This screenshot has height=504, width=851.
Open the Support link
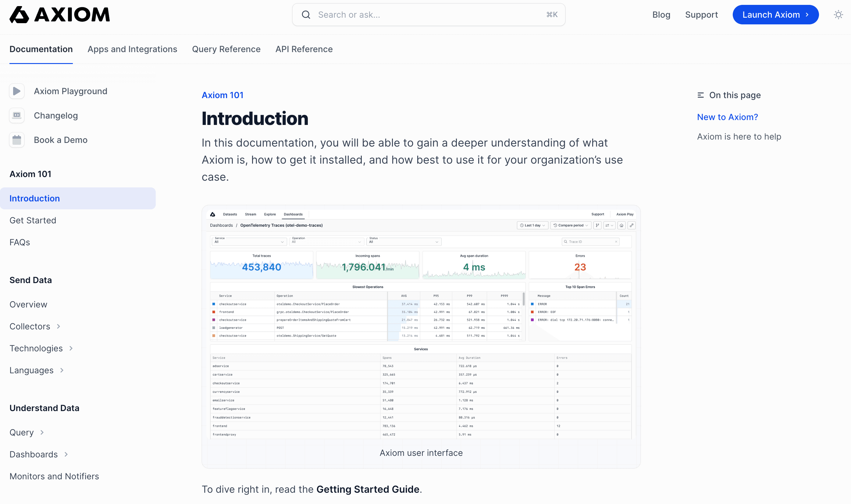coord(702,15)
